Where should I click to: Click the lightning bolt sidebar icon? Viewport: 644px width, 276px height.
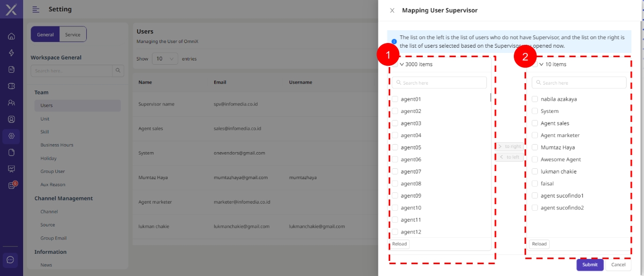coord(11,53)
